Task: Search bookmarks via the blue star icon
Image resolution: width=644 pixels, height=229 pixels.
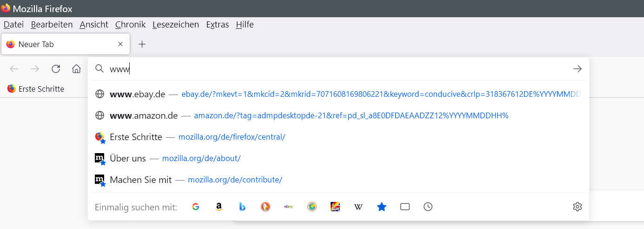Action: click(382, 207)
